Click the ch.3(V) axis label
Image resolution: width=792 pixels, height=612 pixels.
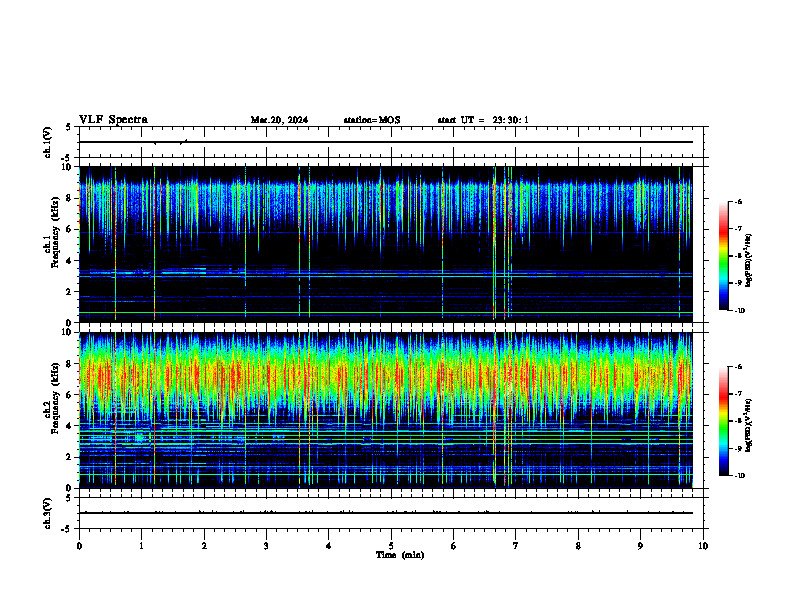[x=47, y=513]
